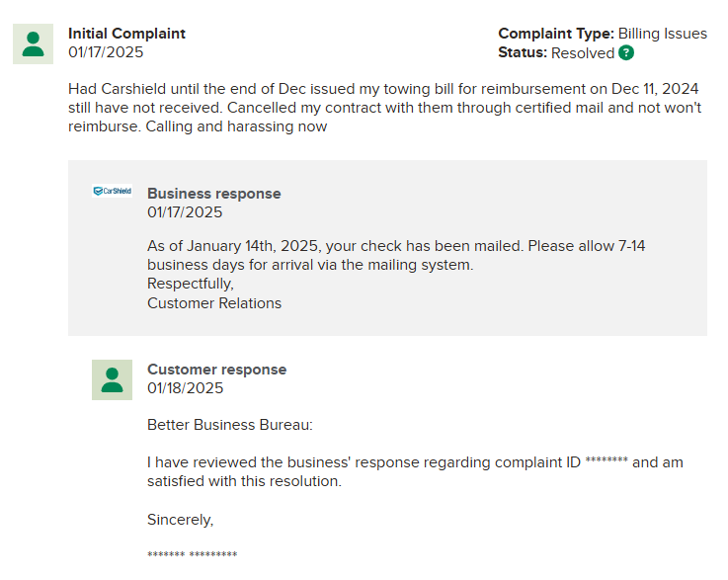The height and width of the screenshot is (580, 728).
Task: Click the Complaint Type Billing Issues label
Action: pos(603,34)
